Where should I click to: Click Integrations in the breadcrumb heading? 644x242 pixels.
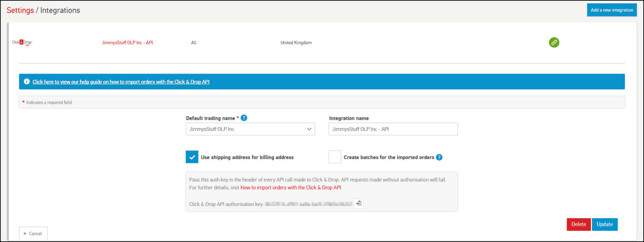point(60,10)
